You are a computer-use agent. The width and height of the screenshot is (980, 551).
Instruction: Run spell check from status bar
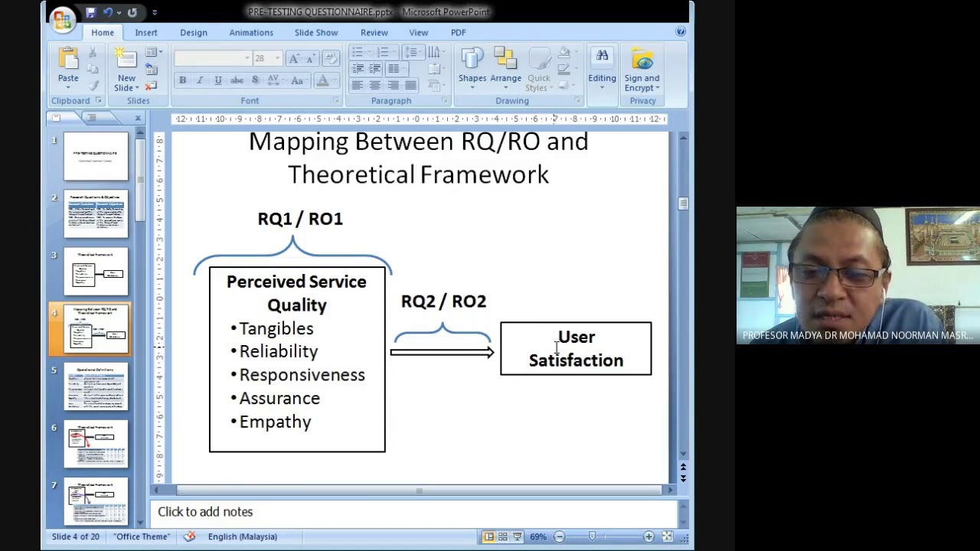[x=189, y=536]
